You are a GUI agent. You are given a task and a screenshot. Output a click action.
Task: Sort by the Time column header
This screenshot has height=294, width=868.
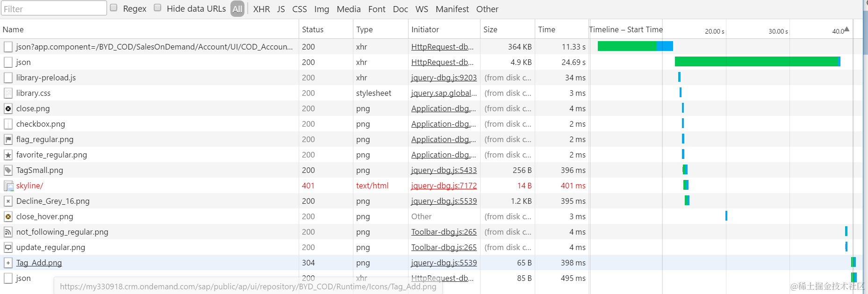pos(561,29)
